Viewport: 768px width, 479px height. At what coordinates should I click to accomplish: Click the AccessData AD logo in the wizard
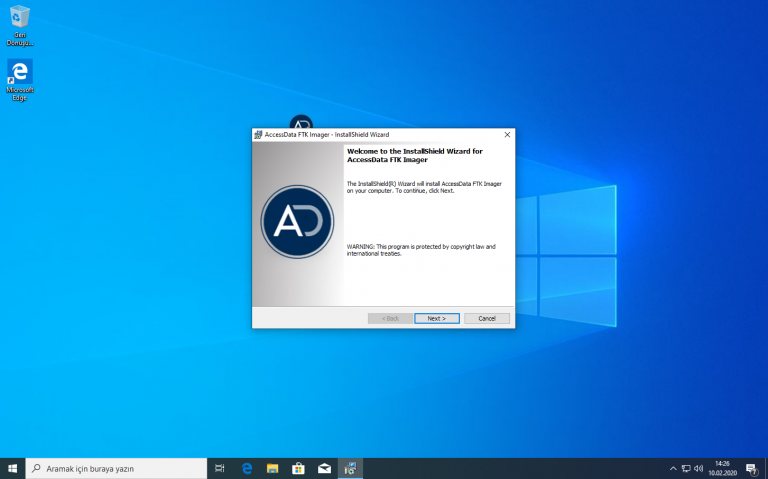[297, 222]
